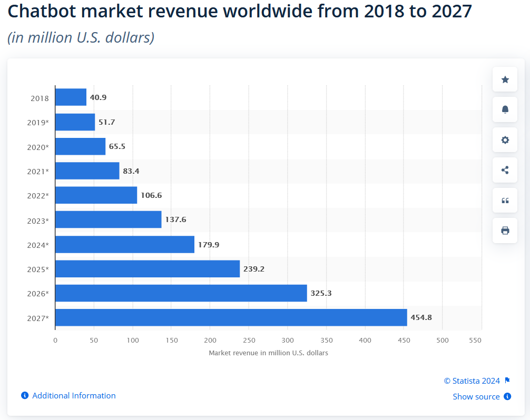Click the axis title Market revenue in million U.S. dollars
The height and width of the screenshot is (420, 530).
pos(268,353)
